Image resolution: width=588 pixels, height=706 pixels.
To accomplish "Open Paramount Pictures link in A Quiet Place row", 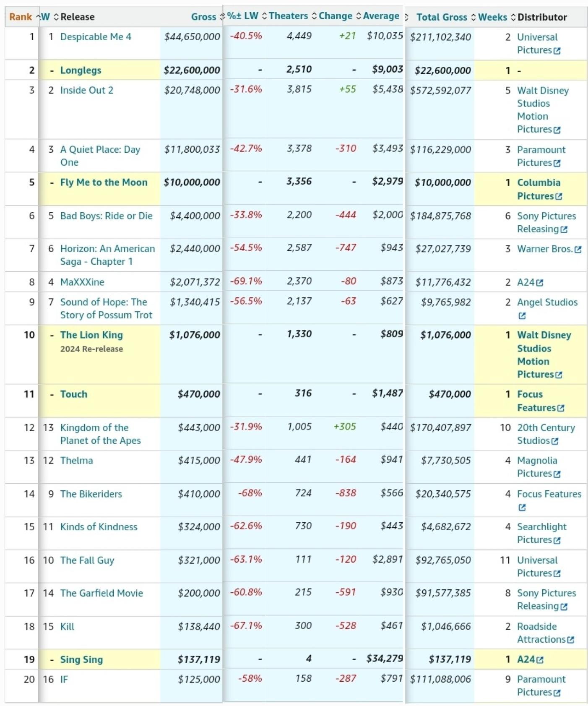I will click(x=541, y=156).
